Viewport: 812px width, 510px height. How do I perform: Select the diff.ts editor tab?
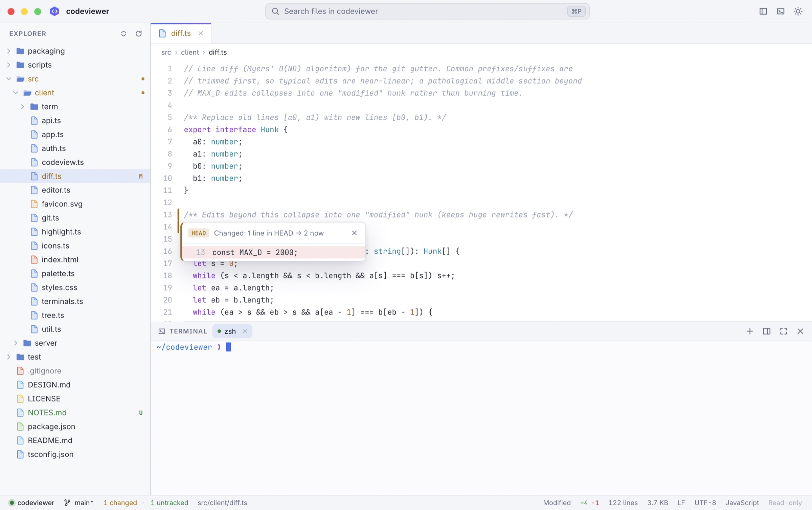tap(181, 33)
